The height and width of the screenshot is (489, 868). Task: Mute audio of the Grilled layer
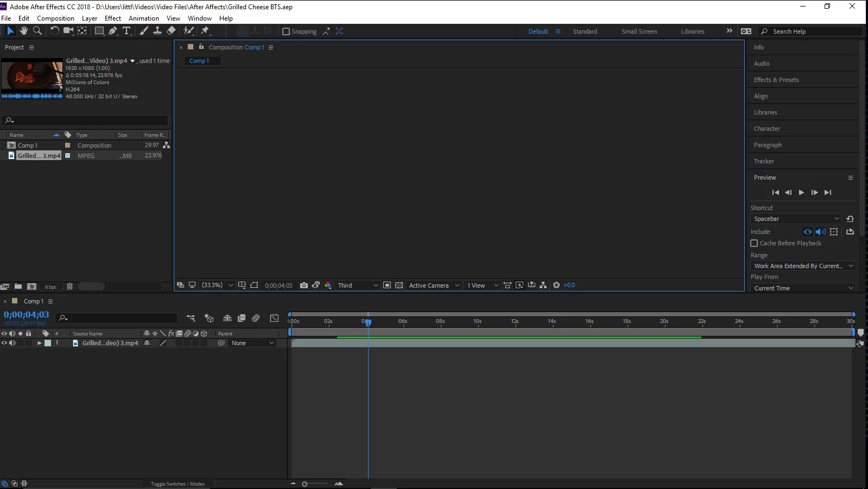pyautogui.click(x=12, y=343)
